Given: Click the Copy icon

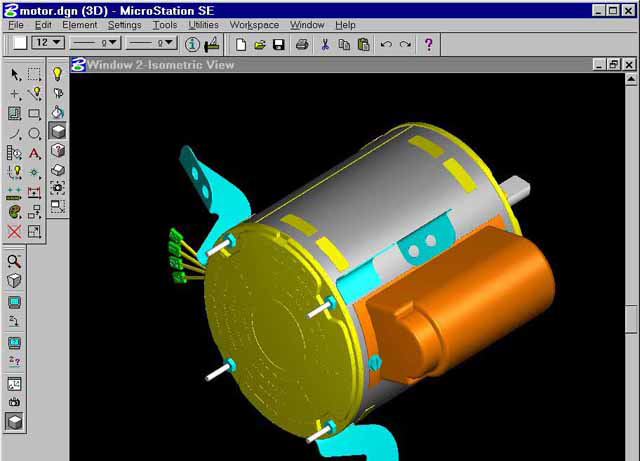Looking at the screenshot, I should (x=344, y=44).
